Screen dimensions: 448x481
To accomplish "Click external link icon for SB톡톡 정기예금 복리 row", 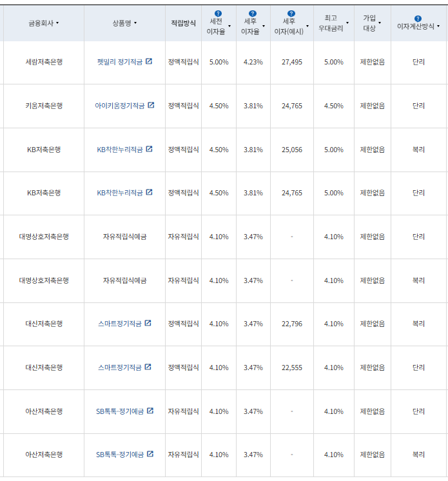I will point(150,454).
